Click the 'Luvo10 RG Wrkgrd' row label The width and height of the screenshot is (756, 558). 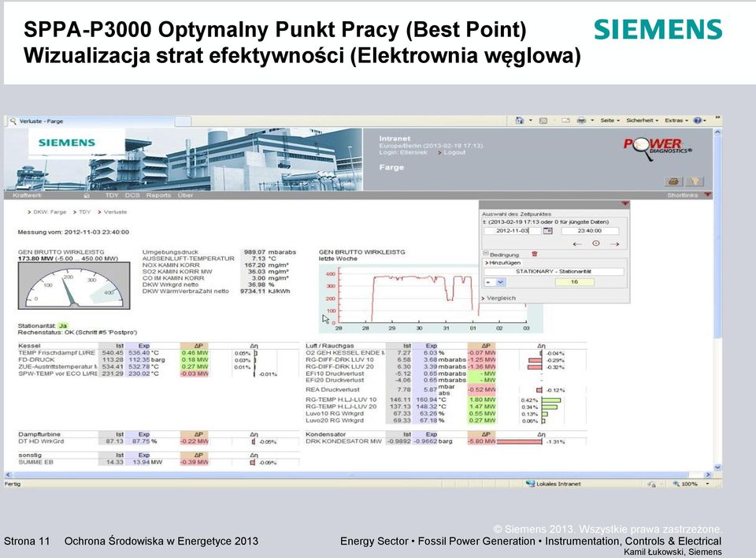335,414
